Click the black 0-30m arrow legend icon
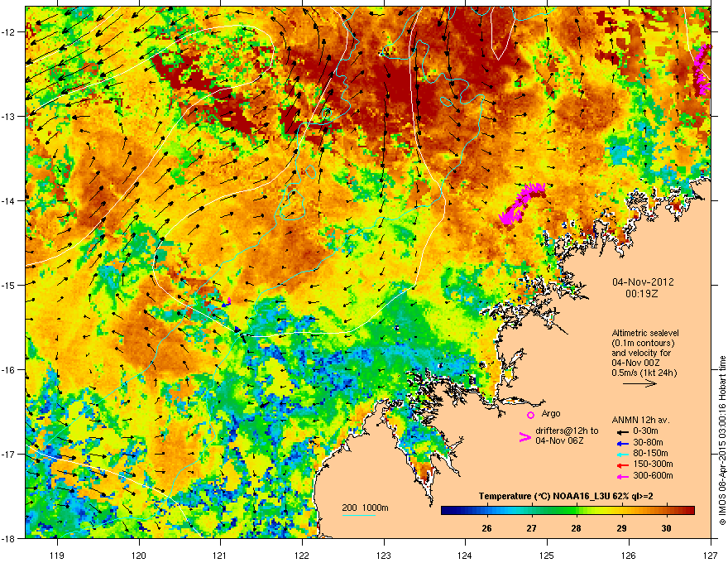The image size is (728, 563). pyautogui.click(x=621, y=431)
